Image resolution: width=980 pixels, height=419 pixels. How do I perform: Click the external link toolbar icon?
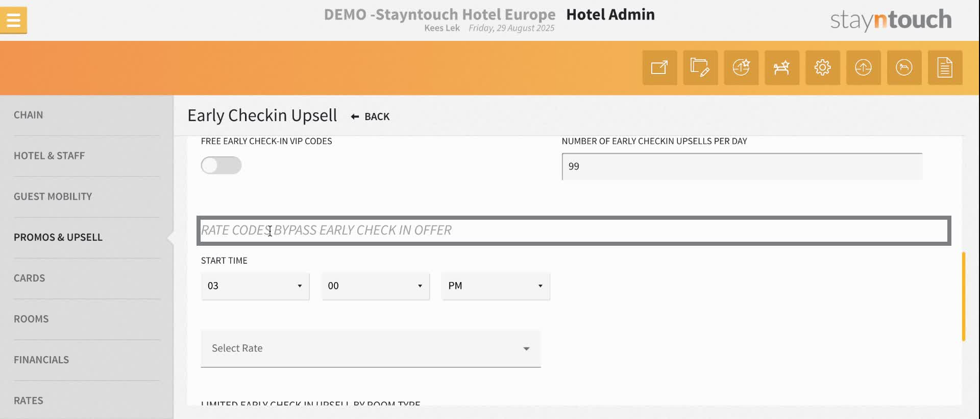[x=659, y=67]
